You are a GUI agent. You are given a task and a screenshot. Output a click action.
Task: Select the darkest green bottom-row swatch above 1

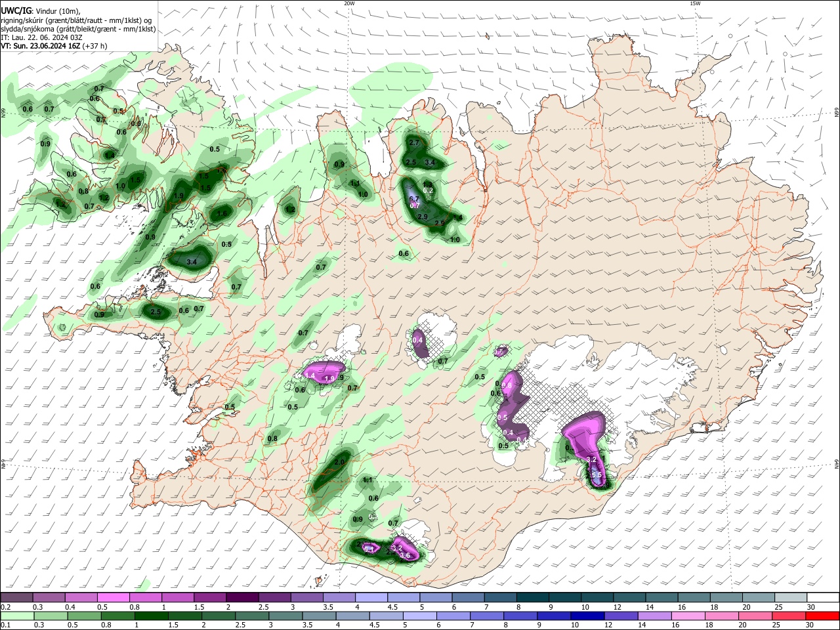pos(151,616)
